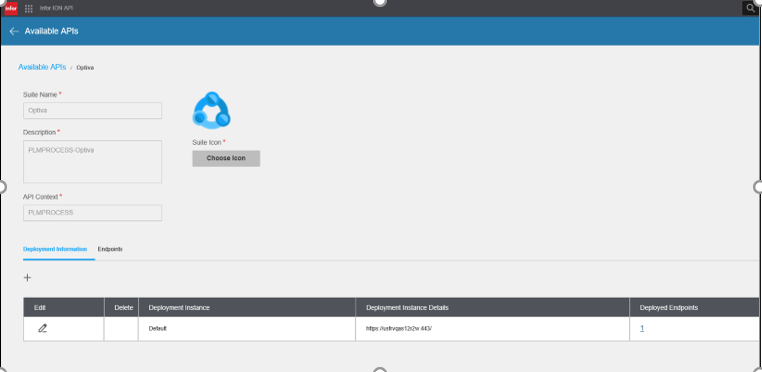Click the Deployment Instance column header
The width and height of the screenshot is (762, 372).
[x=247, y=307]
